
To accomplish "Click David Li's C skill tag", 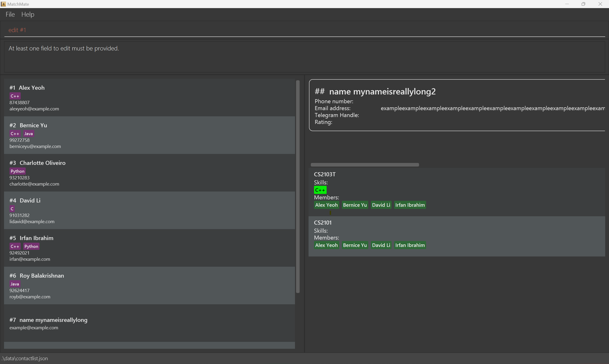I will point(12,209).
